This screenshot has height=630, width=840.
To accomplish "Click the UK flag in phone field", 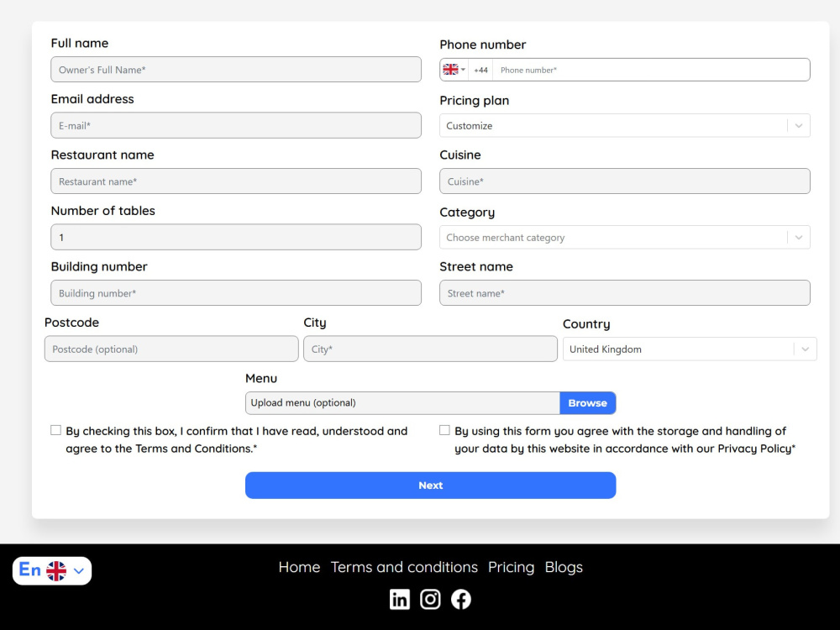I will point(450,70).
